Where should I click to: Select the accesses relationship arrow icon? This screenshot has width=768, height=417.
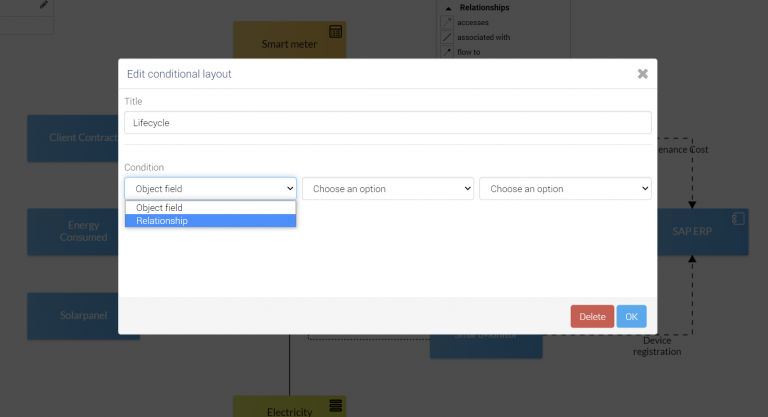pos(447,22)
